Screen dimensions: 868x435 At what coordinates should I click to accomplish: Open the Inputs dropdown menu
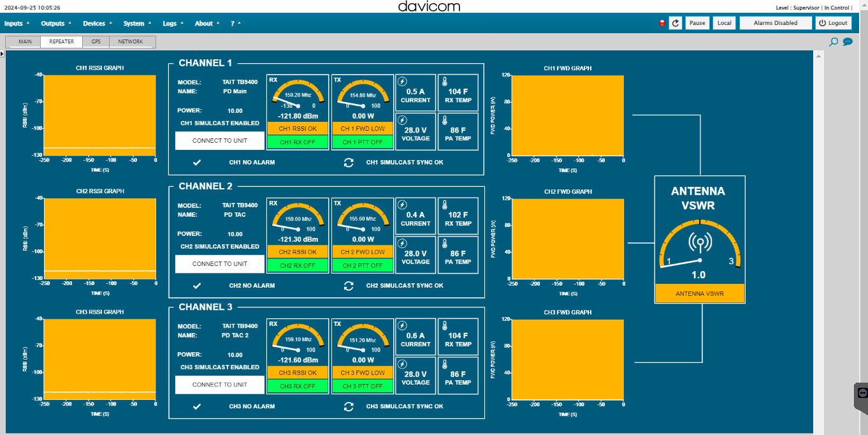point(17,24)
